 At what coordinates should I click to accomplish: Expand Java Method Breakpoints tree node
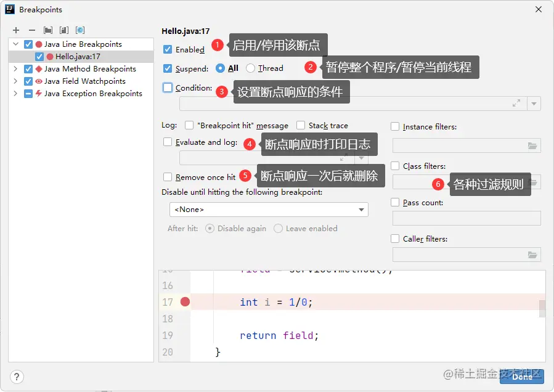[15, 68]
